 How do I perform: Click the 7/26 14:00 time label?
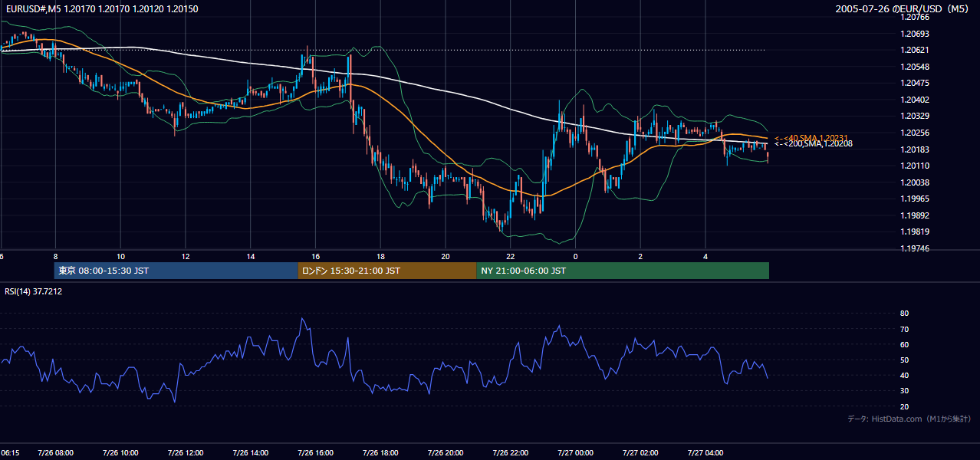pos(252,453)
